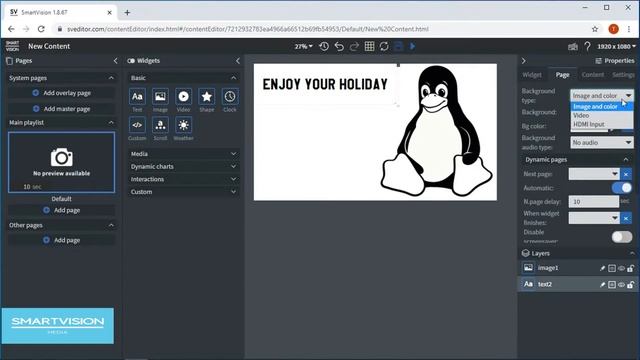Click Add overlay page

pyautogui.click(x=62, y=93)
